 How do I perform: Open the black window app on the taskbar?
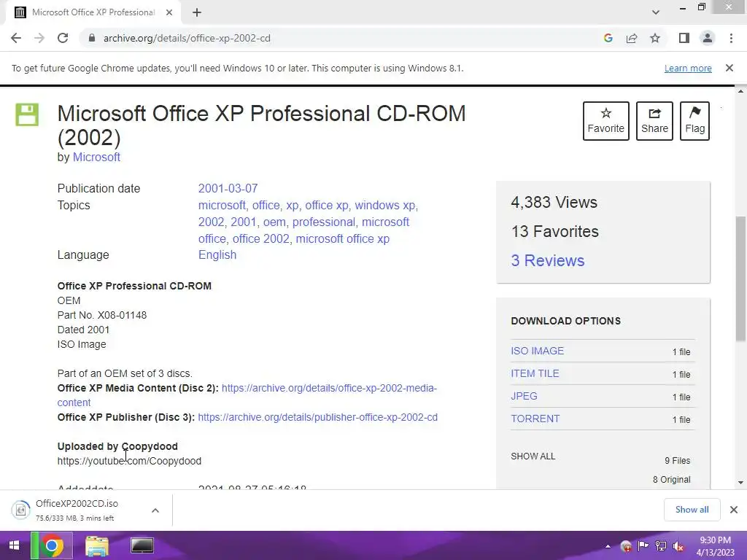coord(142,545)
